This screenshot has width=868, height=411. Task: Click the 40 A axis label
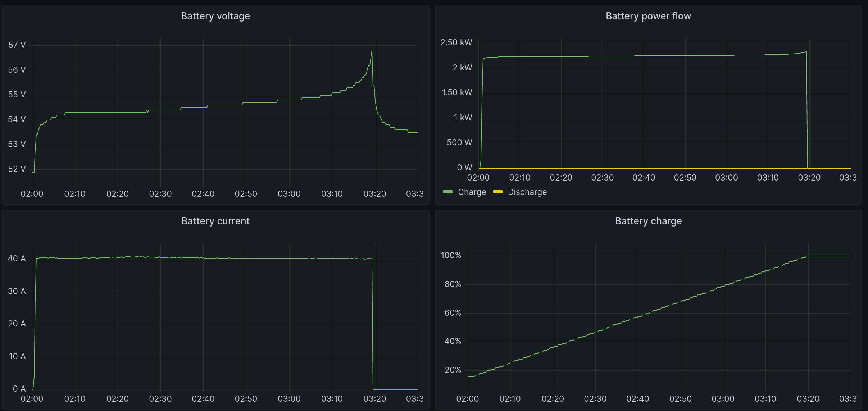click(x=17, y=259)
